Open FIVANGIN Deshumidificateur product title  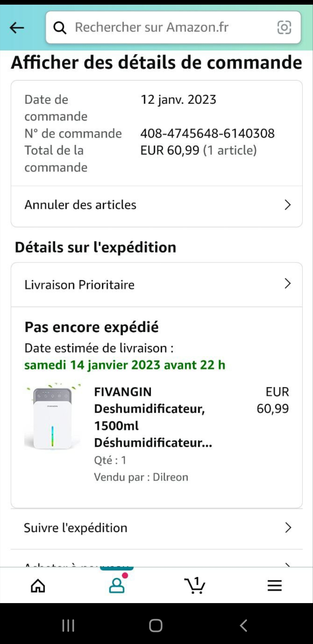coord(153,417)
